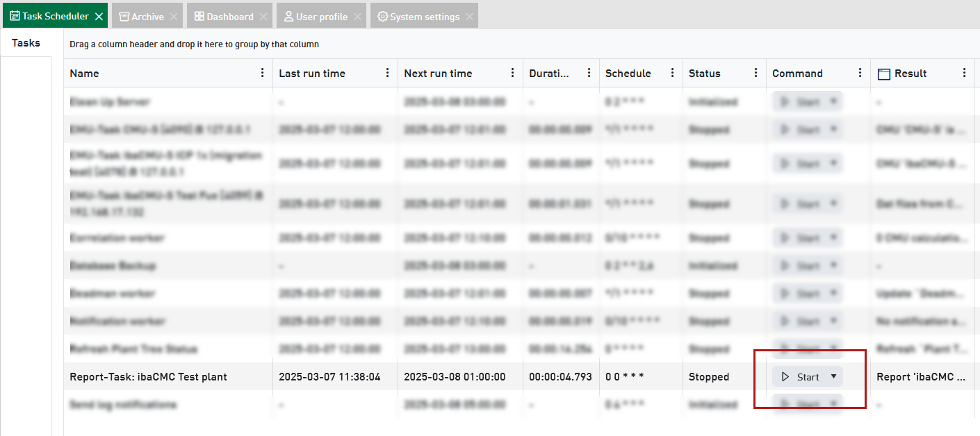This screenshot has height=436, width=980.
Task: Open the Next run time column menu
Action: 512,73
